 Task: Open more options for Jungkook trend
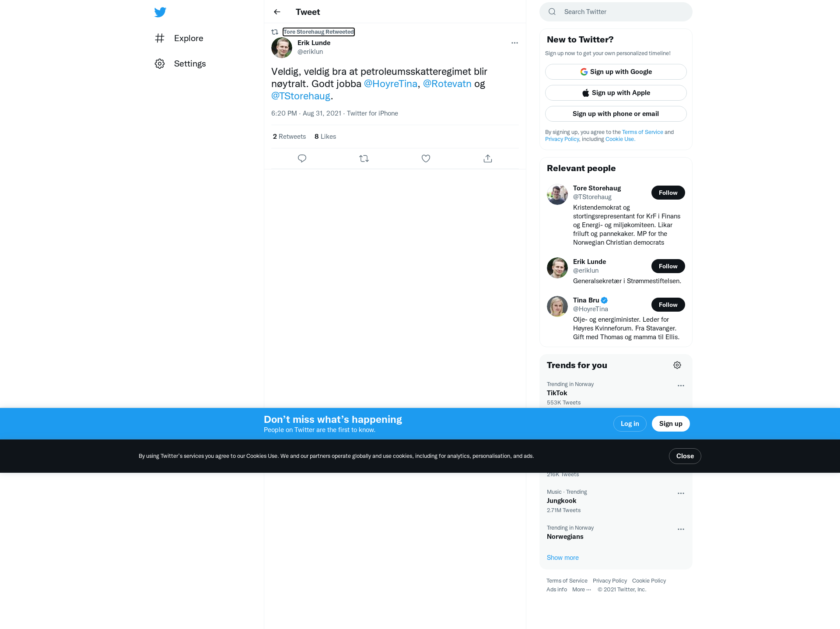(x=681, y=493)
